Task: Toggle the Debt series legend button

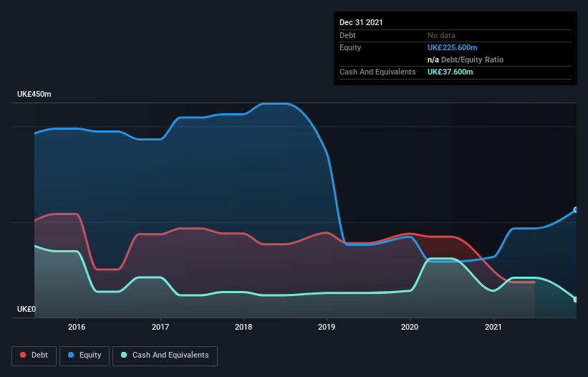Action: pos(34,355)
